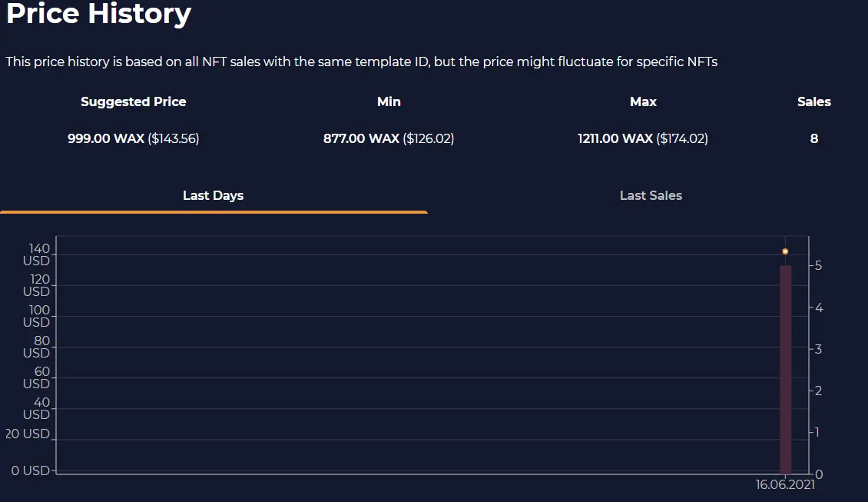Click the right axis value 5
This screenshot has width=868, height=502.
click(818, 266)
